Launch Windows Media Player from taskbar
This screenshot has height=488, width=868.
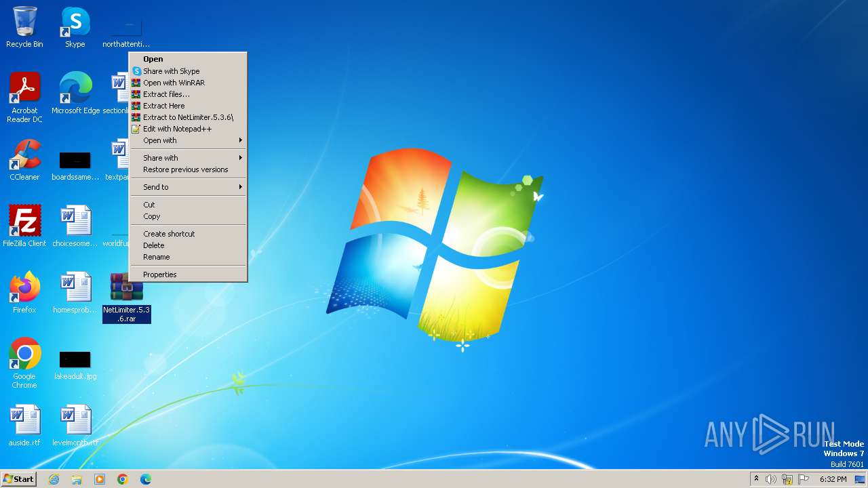(100, 479)
